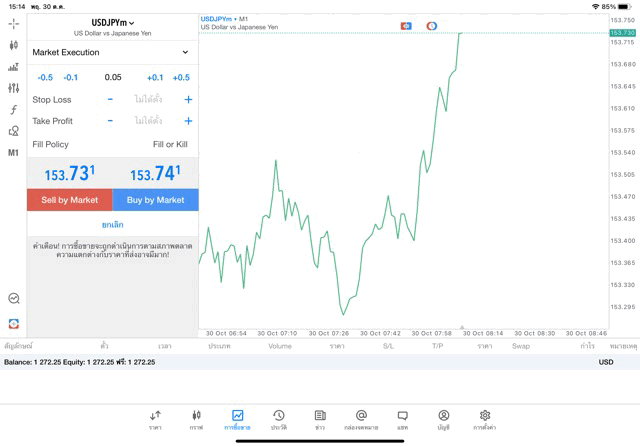Image resolution: width=640 pixels, height=447 pixels.
Task: Open the chart settings sliders icon
Action: point(14,88)
